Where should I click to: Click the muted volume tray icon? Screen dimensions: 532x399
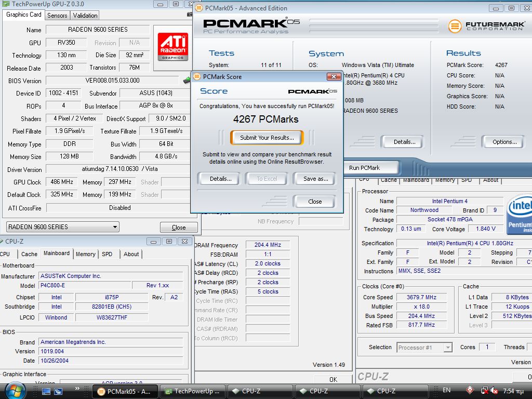click(495, 391)
